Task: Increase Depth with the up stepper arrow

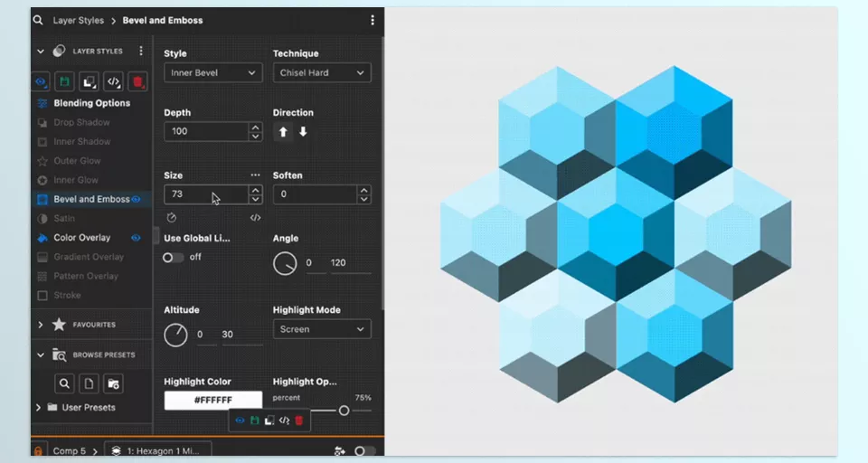Action: click(255, 127)
